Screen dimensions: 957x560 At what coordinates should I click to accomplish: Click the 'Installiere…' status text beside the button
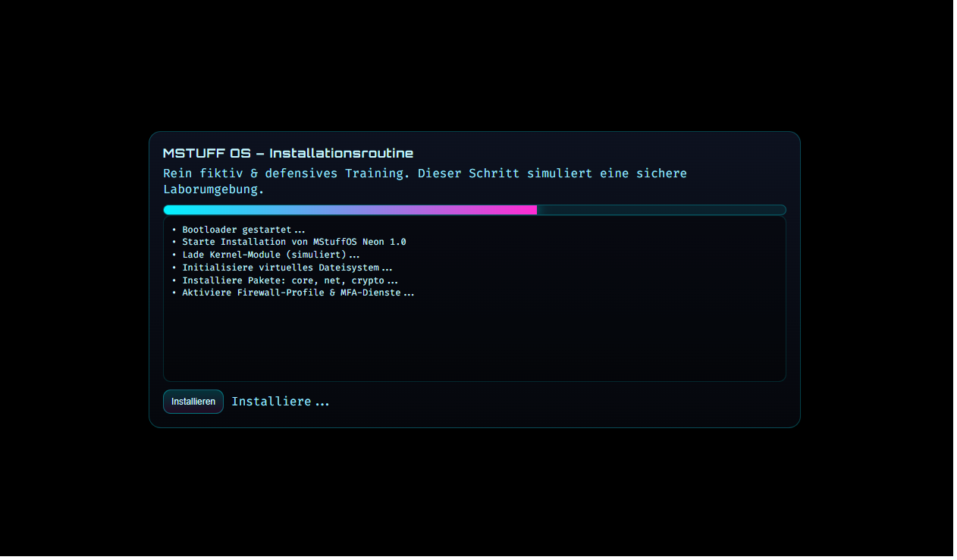[280, 402]
